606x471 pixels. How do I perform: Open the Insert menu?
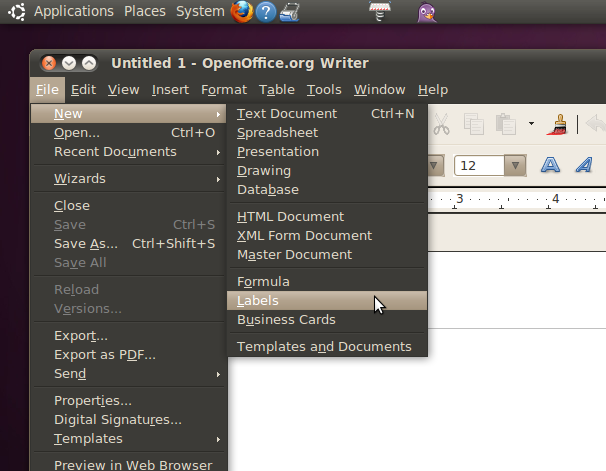170,90
